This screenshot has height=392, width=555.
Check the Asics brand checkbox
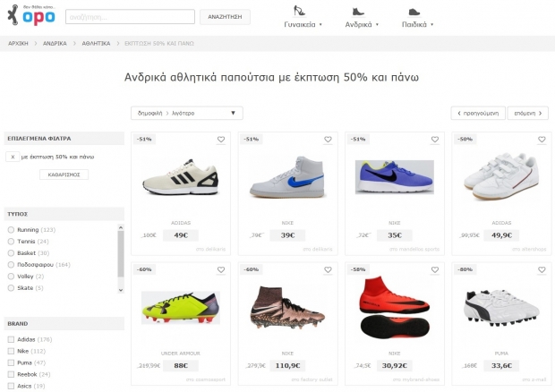tap(11, 386)
